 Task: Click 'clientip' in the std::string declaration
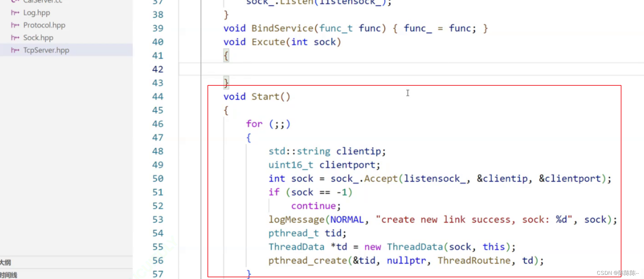point(359,151)
